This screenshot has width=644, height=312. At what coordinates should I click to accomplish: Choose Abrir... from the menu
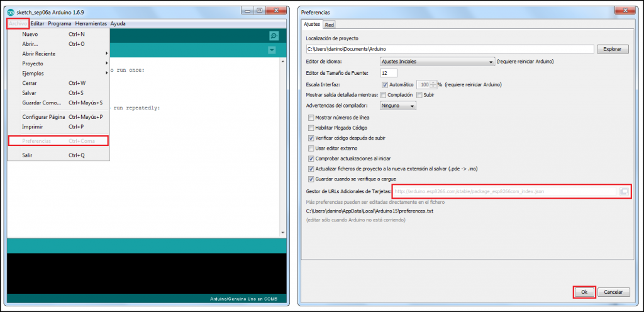(58, 44)
